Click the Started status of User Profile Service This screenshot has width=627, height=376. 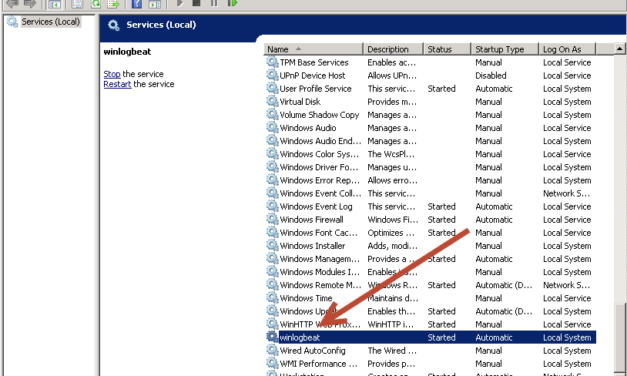441,88
